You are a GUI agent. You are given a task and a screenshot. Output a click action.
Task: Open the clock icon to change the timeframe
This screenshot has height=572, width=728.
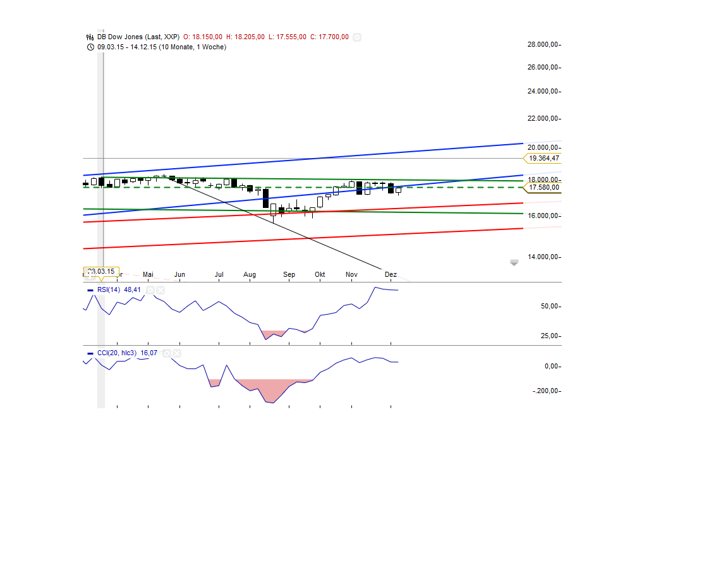click(x=89, y=46)
